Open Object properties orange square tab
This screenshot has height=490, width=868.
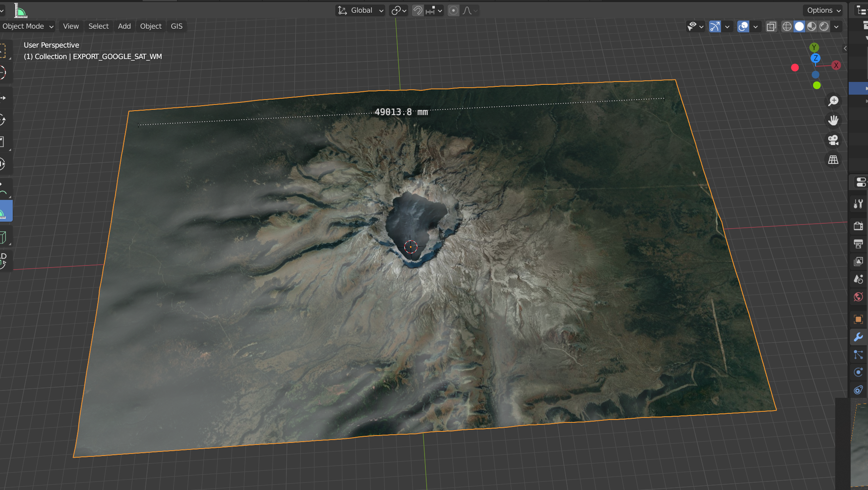point(858,319)
